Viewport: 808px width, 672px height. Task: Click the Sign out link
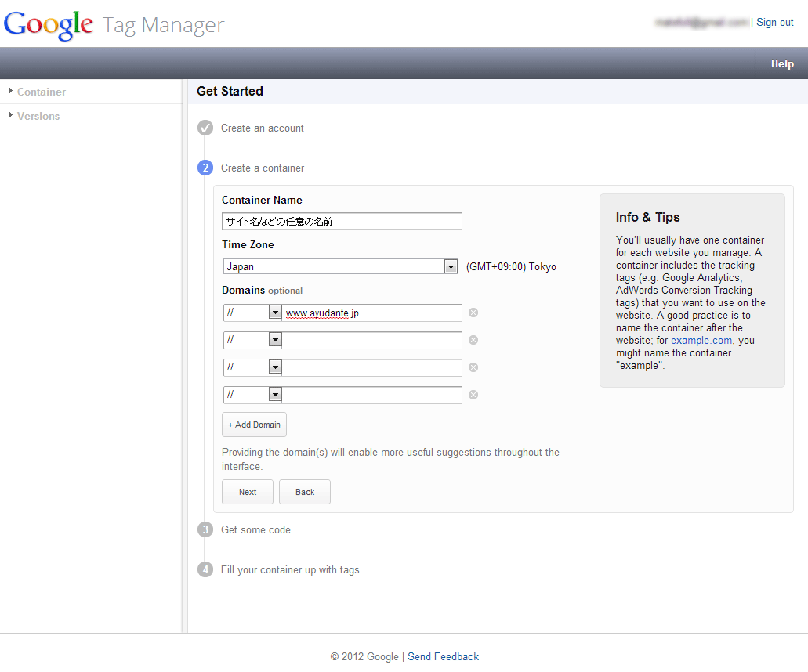tap(774, 23)
